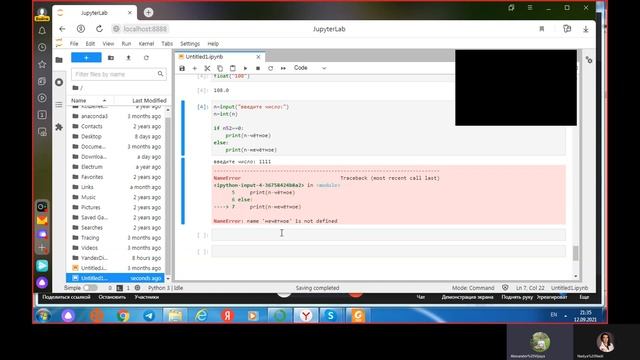Open the File menu
Viewport: 640px width, 360px height.
74,44
